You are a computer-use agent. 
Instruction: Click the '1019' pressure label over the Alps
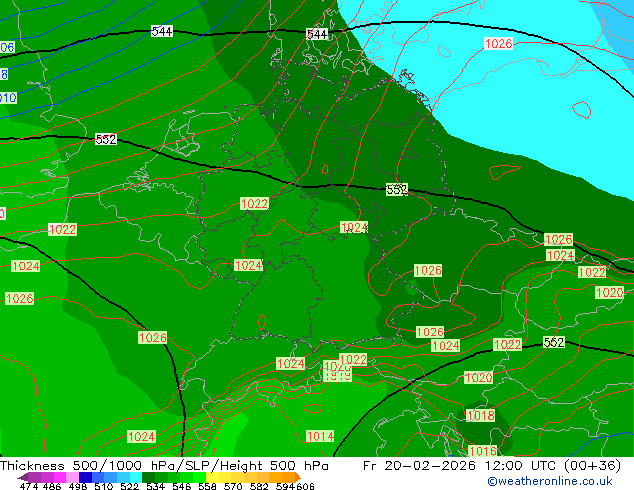click(338, 377)
